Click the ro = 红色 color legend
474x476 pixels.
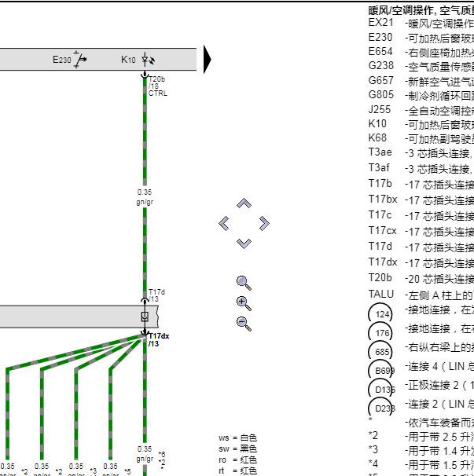[237, 460]
